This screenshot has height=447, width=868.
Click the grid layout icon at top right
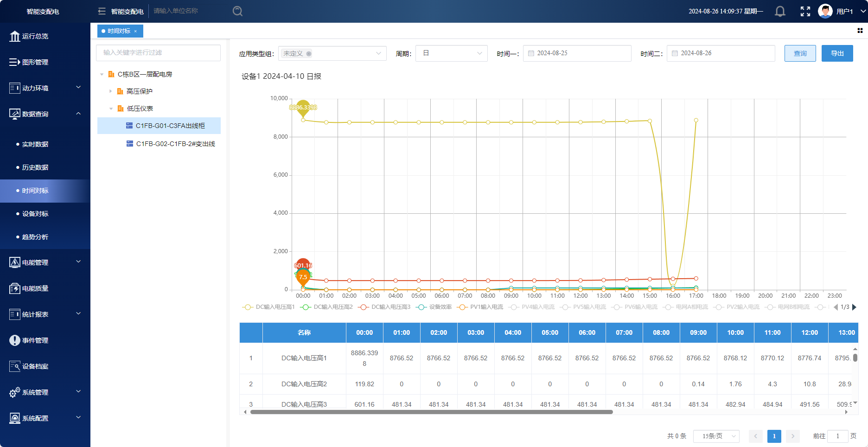pyautogui.click(x=860, y=31)
